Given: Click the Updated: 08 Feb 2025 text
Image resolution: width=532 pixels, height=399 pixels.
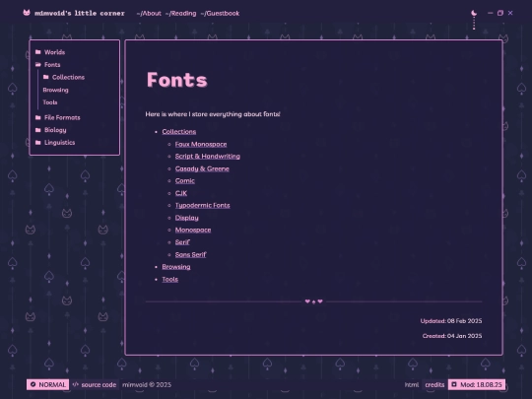Looking at the screenshot, I should pos(451,321).
